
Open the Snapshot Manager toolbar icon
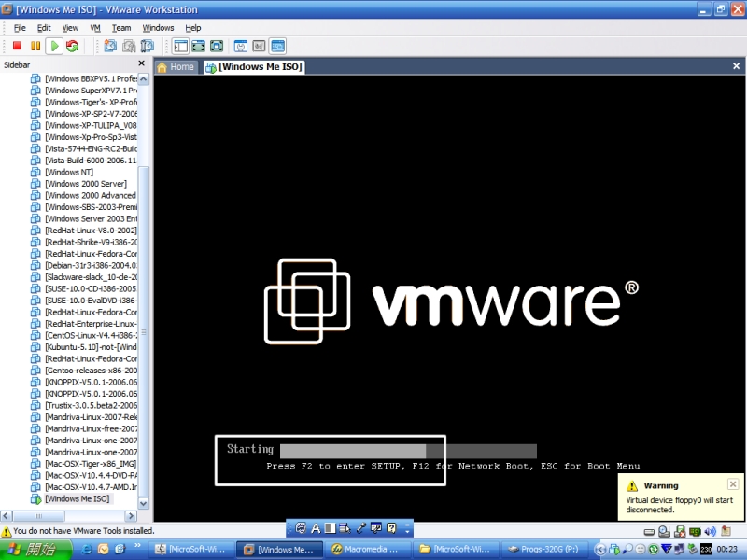pyautogui.click(x=148, y=46)
